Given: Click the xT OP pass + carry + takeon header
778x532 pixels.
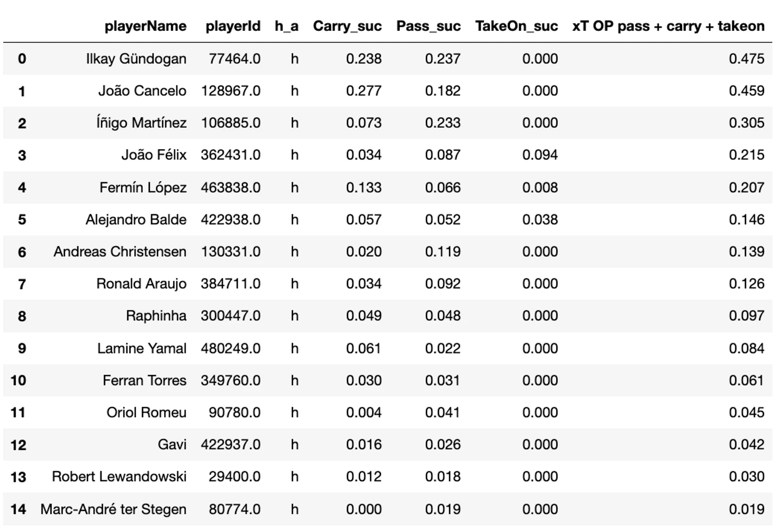Looking at the screenshot, I should click(668, 26).
